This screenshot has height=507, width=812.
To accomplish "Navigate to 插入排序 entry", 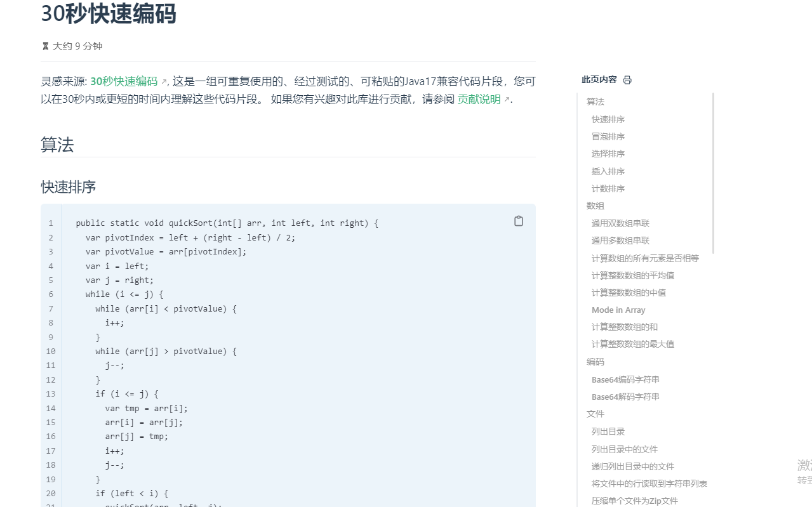I will (x=608, y=171).
